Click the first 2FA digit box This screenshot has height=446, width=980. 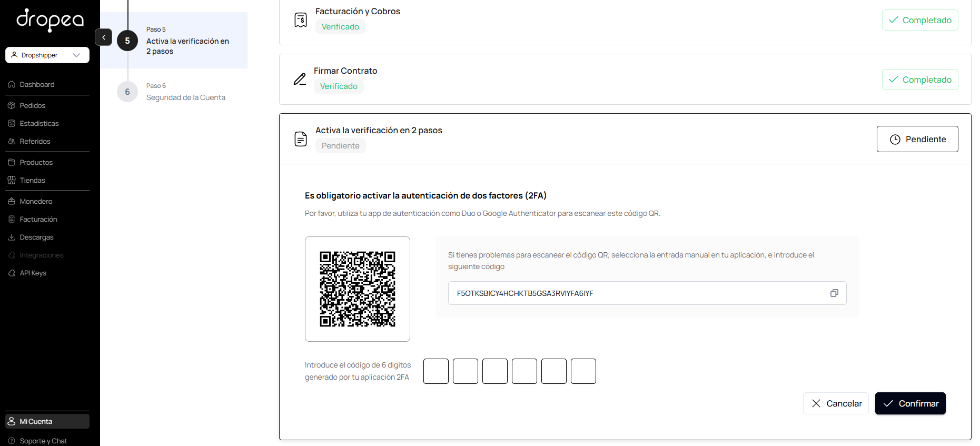pyautogui.click(x=436, y=371)
